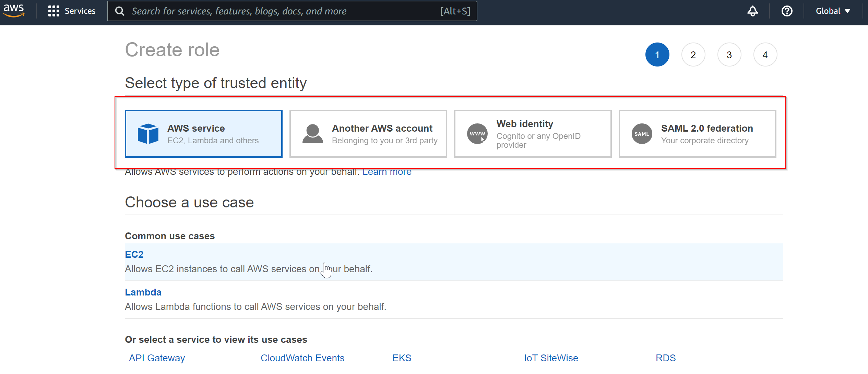Open the Learn more link
The image size is (868, 374).
tap(387, 171)
